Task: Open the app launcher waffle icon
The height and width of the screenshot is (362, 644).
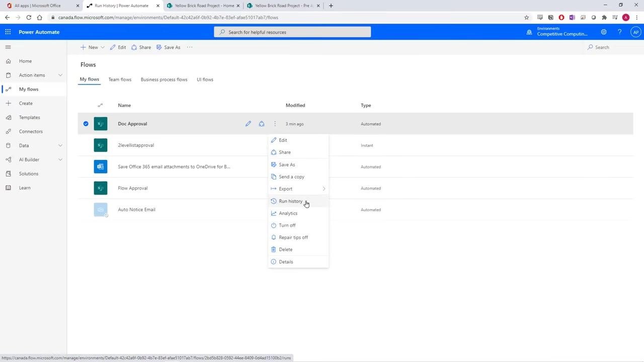Action: [8, 32]
